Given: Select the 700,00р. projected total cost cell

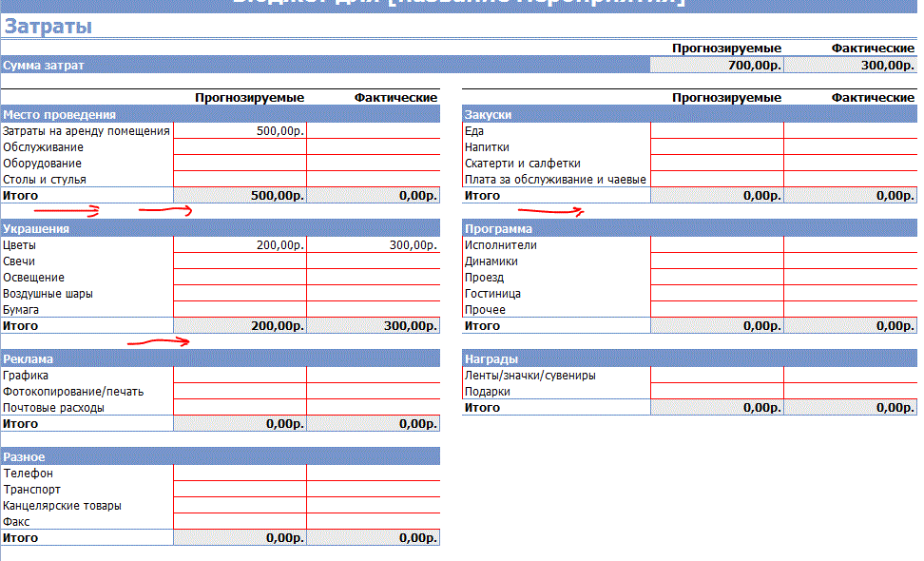Looking at the screenshot, I should (x=717, y=65).
